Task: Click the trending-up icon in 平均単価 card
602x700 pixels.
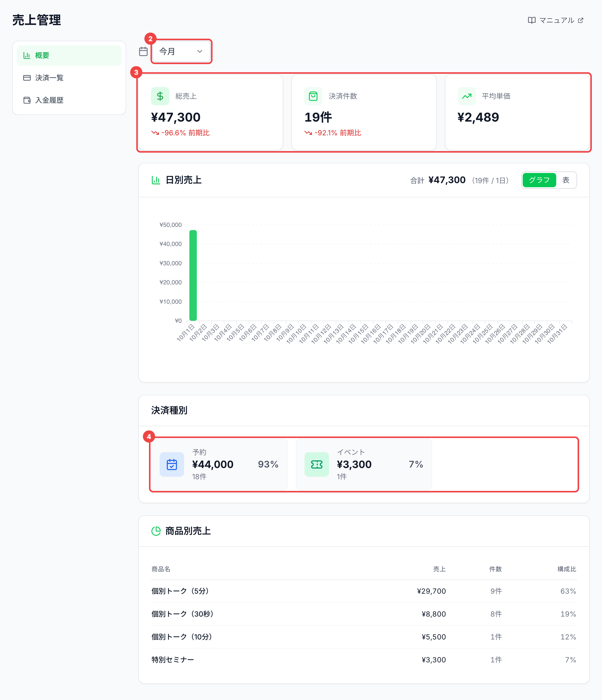Action: point(466,96)
